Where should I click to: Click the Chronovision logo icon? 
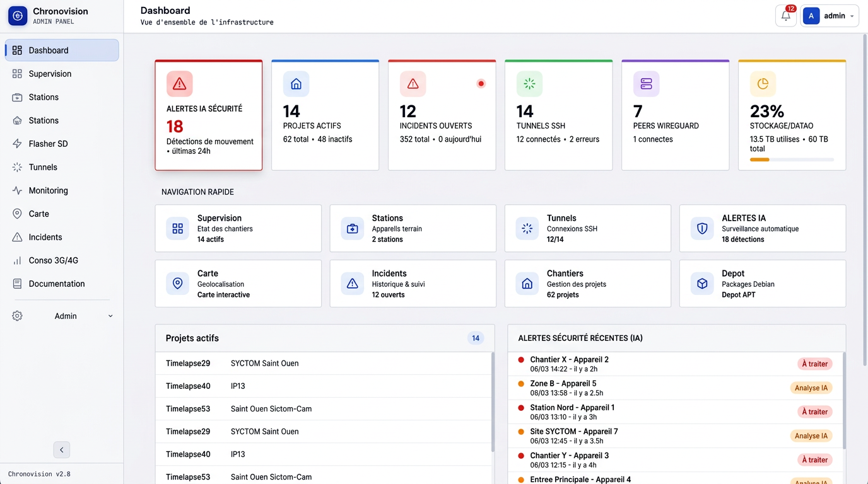coord(18,16)
